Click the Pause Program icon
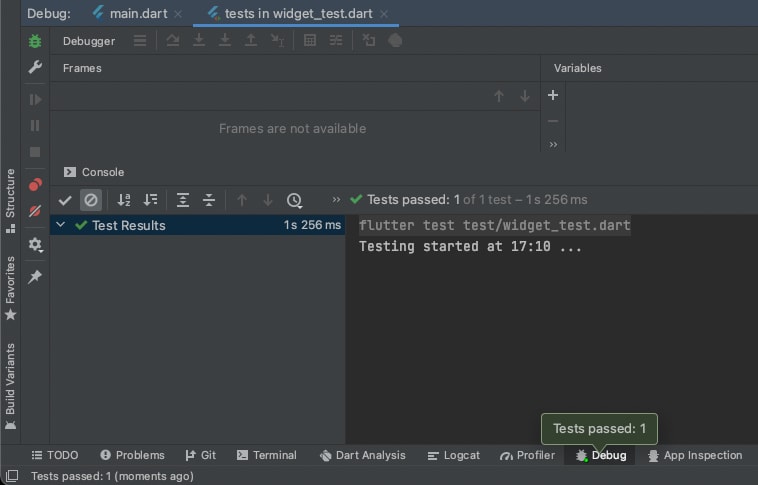The image size is (758, 485). [x=35, y=126]
